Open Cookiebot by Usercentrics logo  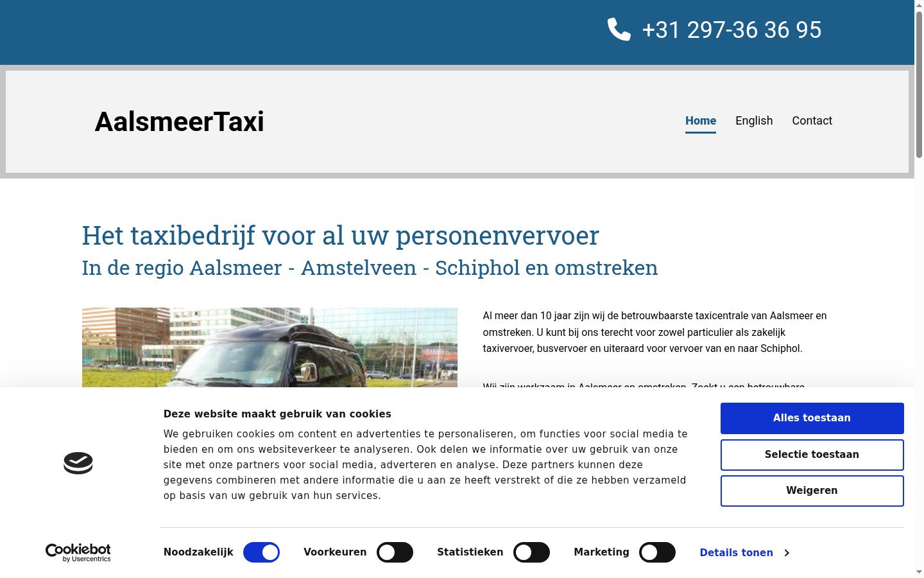point(78,552)
